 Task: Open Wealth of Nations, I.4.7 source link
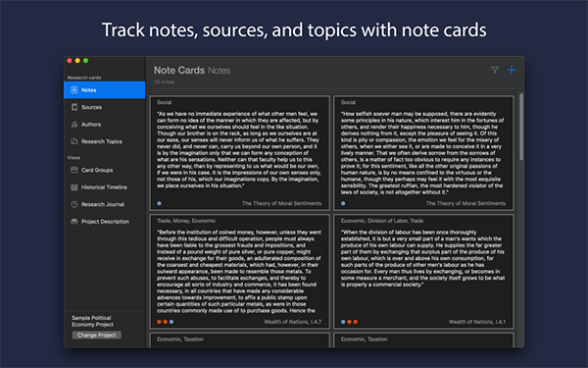point(292,322)
